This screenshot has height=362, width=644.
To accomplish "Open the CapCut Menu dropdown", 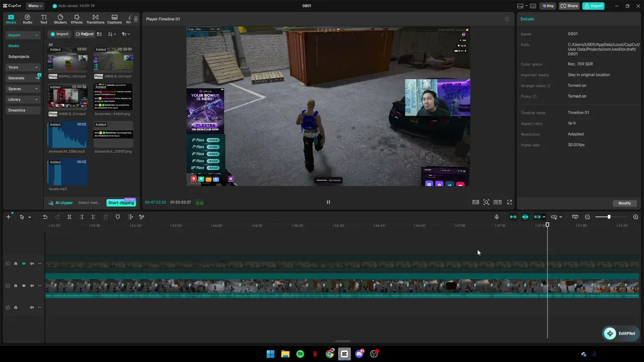I will click(x=35, y=6).
